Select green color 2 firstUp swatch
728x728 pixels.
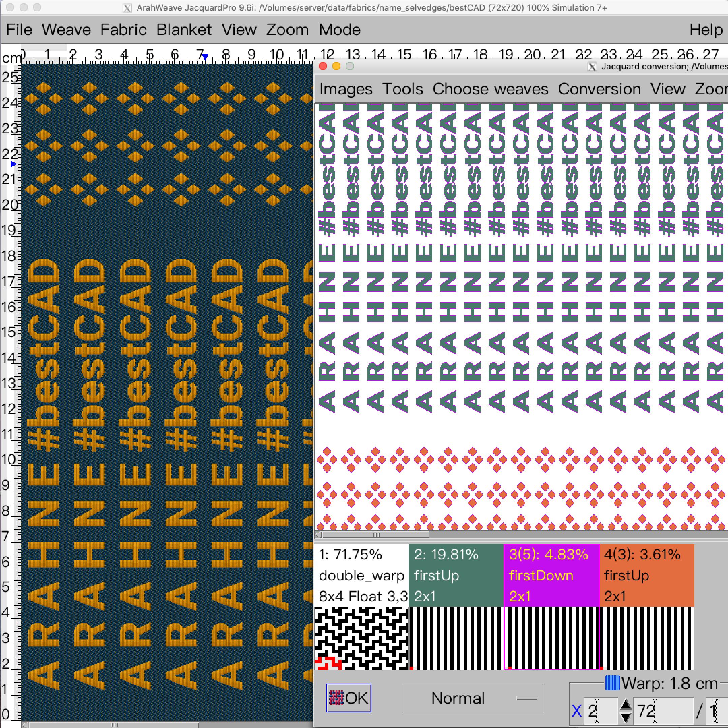tap(456, 575)
